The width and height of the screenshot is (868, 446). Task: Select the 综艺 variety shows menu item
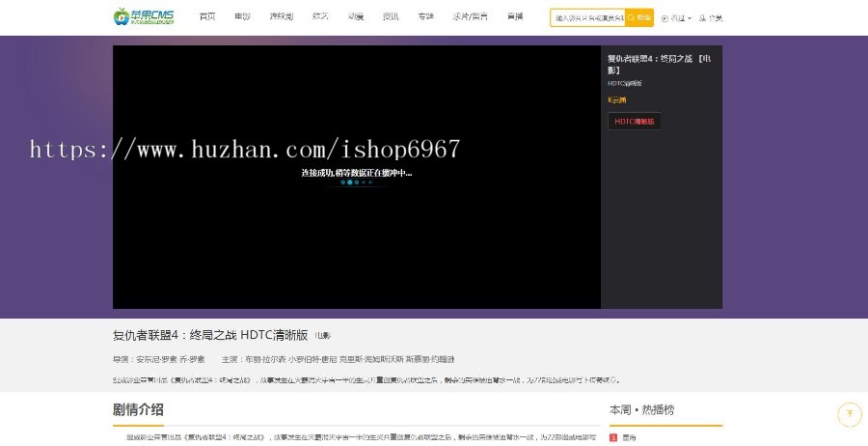point(320,17)
